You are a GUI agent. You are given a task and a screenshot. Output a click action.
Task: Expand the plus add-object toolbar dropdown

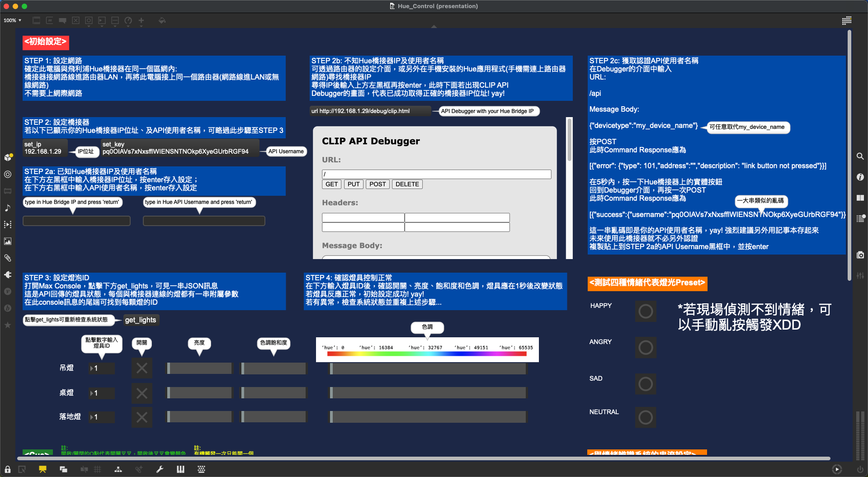click(141, 21)
